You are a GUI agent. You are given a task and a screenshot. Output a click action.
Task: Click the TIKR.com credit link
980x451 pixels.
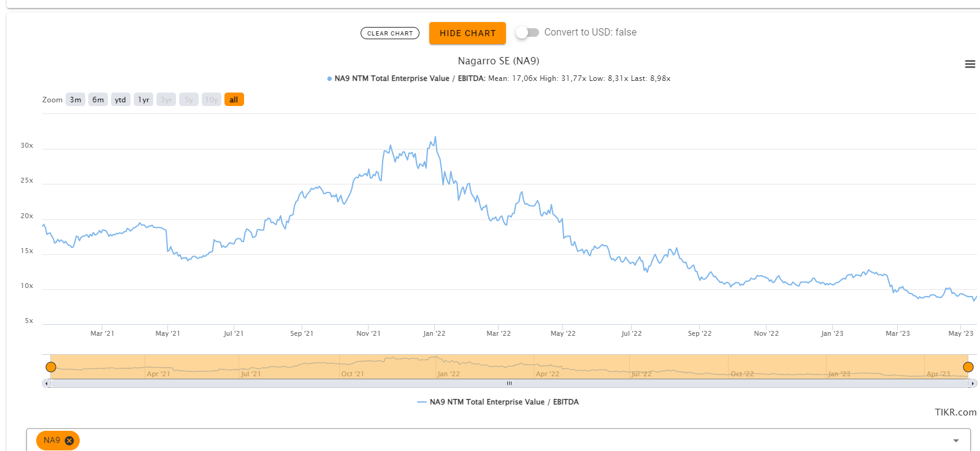pyautogui.click(x=955, y=412)
